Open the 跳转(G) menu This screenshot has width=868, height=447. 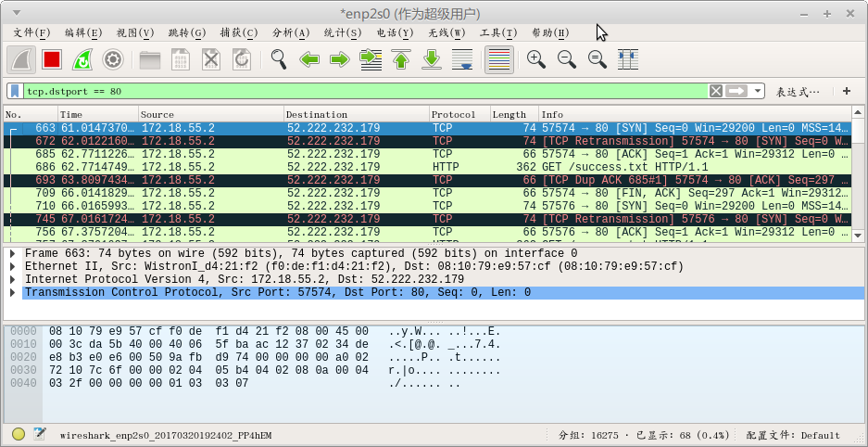(x=187, y=32)
